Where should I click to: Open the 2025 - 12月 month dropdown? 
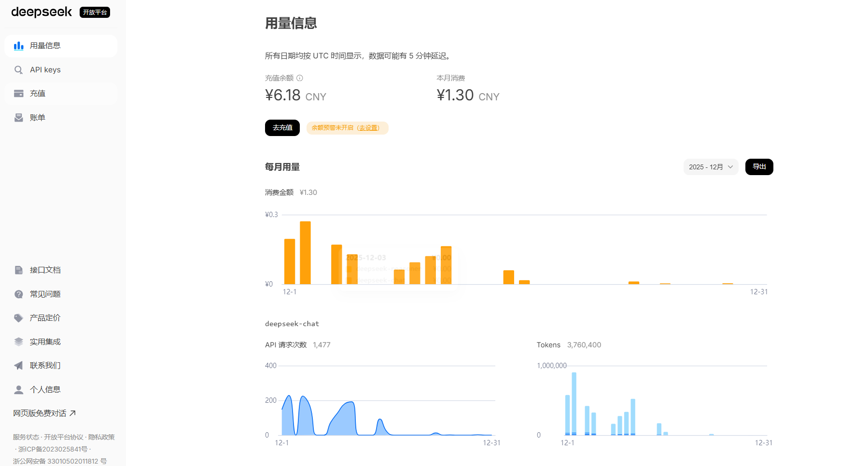point(711,167)
